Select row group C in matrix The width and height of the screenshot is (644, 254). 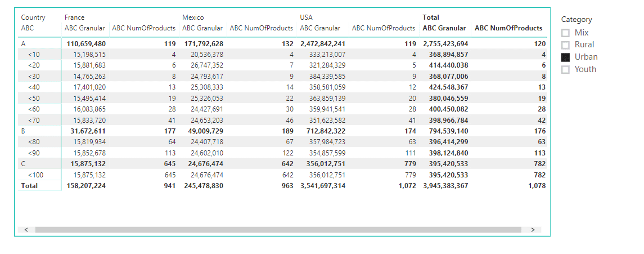(x=23, y=164)
